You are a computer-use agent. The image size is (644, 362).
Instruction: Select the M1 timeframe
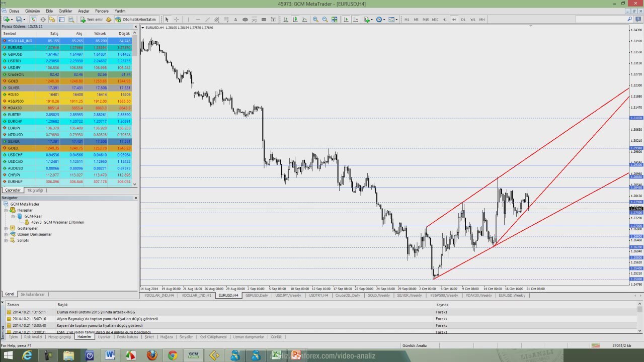coord(407,20)
